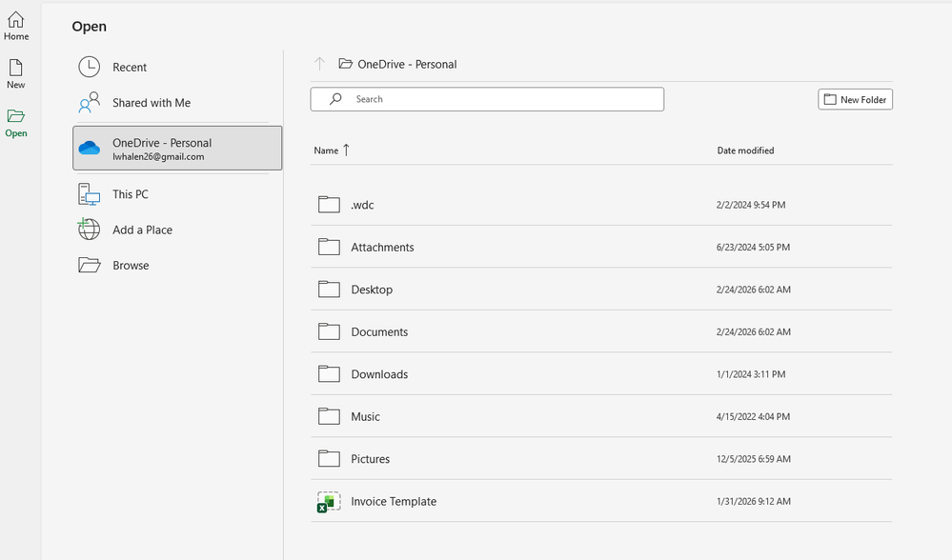Click the Invoice Template Excel file icon
The height and width of the screenshot is (560, 952).
pyautogui.click(x=329, y=502)
